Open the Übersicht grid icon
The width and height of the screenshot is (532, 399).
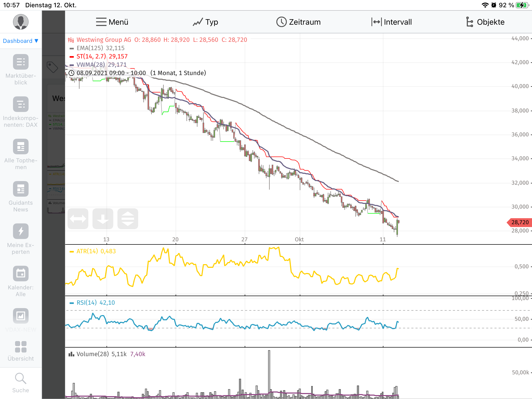coord(21,347)
